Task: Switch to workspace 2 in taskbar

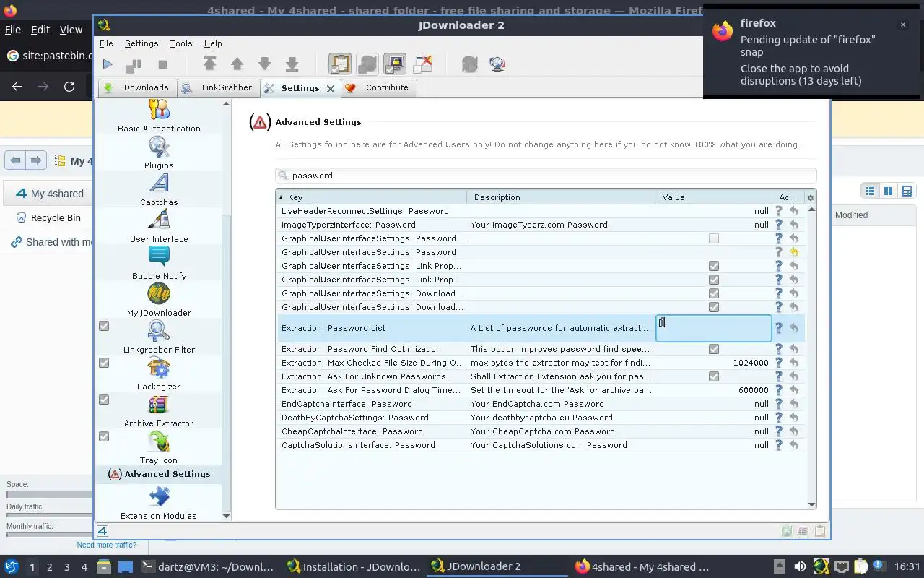Action: pos(50,567)
